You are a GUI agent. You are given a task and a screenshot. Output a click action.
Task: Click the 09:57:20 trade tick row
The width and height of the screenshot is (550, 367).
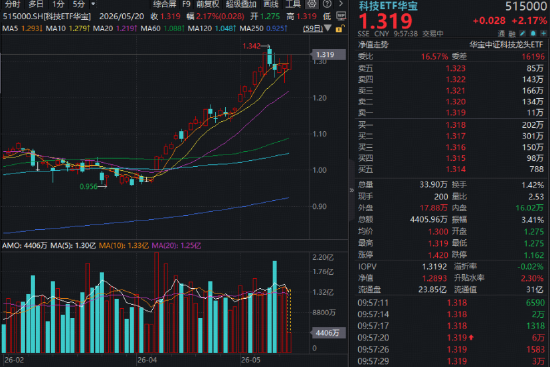[x=451, y=338]
